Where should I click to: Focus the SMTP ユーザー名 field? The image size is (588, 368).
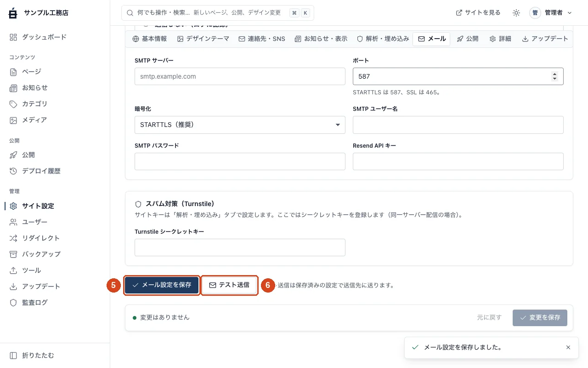point(458,125)
